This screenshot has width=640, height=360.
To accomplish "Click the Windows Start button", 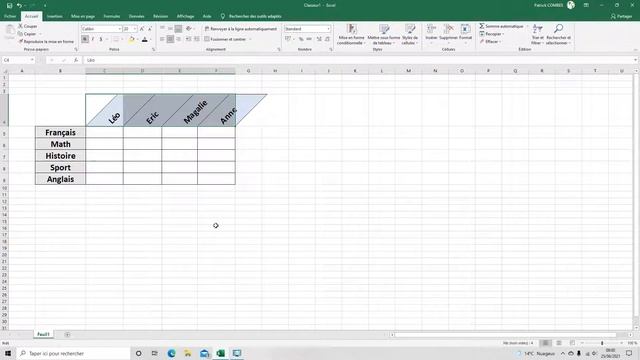I will 8,353.
